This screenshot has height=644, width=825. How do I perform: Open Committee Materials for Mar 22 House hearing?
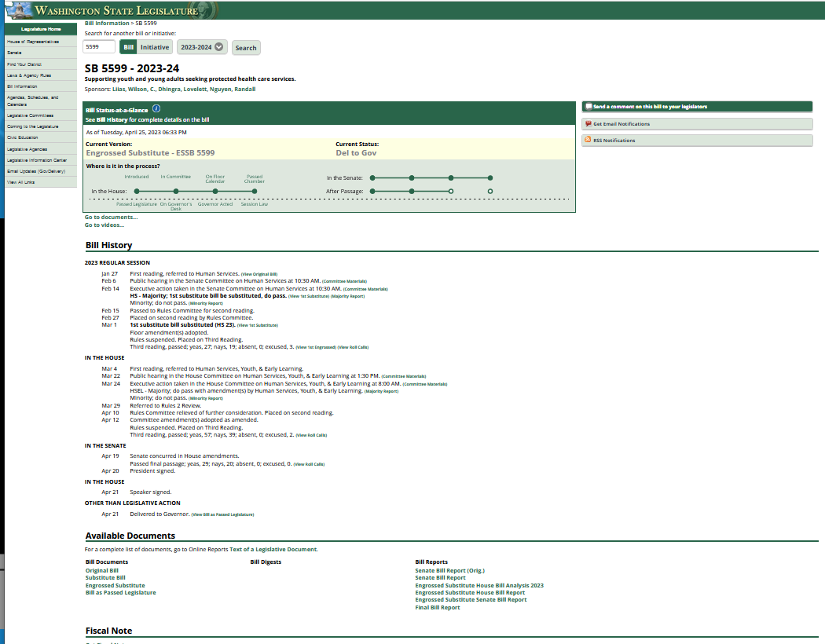(x=404, y=376)
